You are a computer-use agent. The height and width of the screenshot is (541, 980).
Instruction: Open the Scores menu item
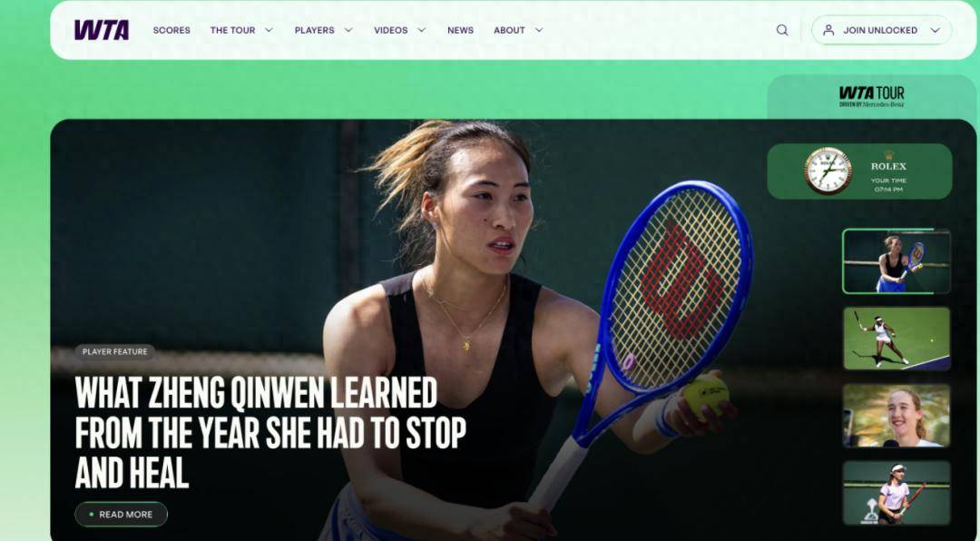[171, 30]
